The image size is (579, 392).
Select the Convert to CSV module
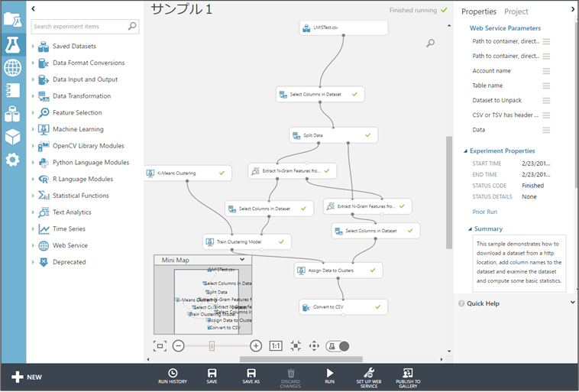[344, 307]
